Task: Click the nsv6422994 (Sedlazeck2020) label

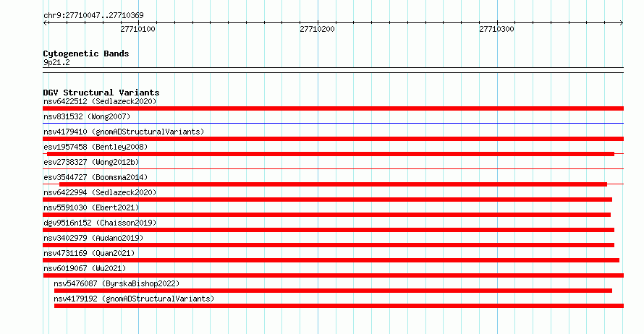Action: 100,192
